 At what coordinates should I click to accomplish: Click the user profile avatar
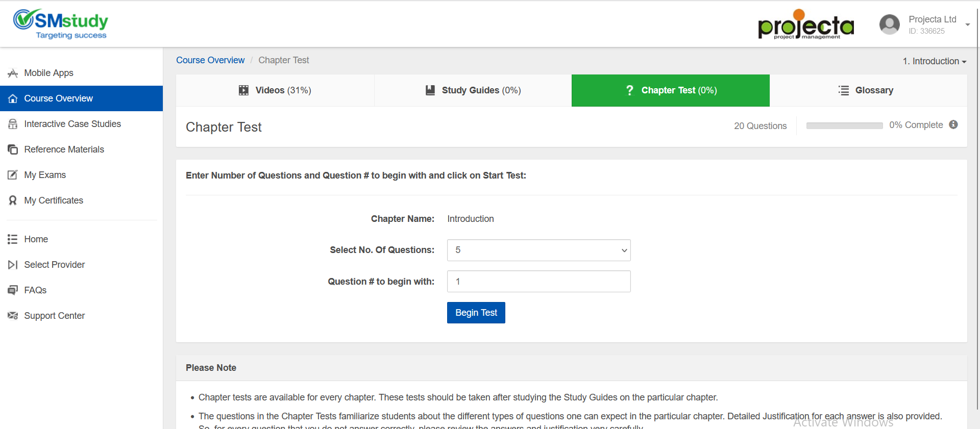pos(889,24)
